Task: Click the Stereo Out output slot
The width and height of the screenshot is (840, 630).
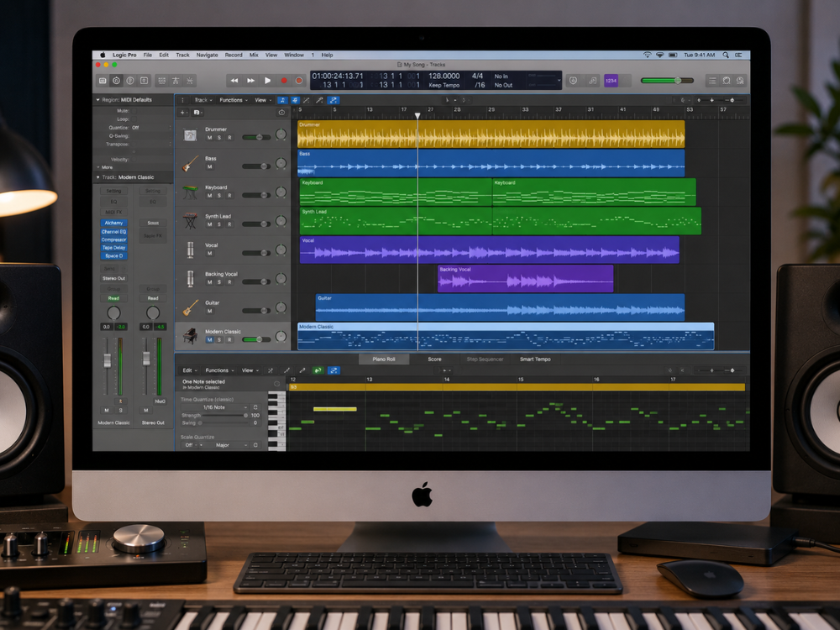Action: (x=113, y=279)
